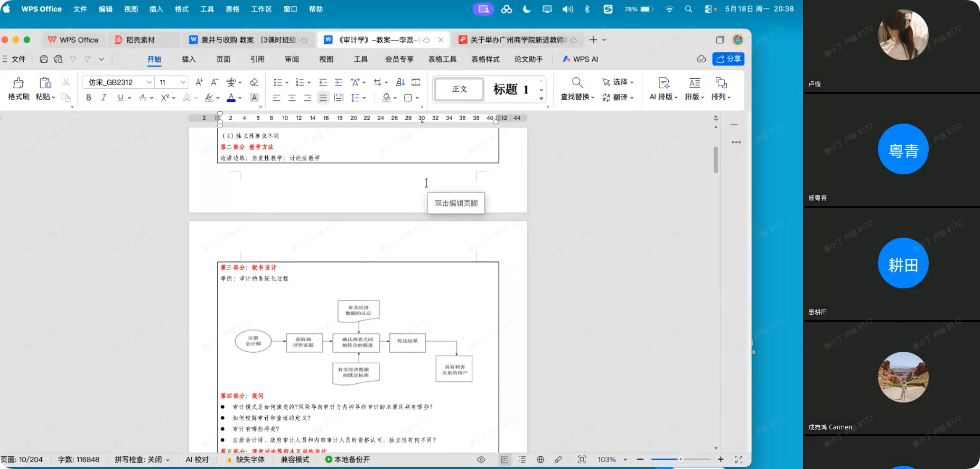Click 杨粤青's avatar in the meeting panel
Screen dimensions: 980x469
tap(903, 149)
